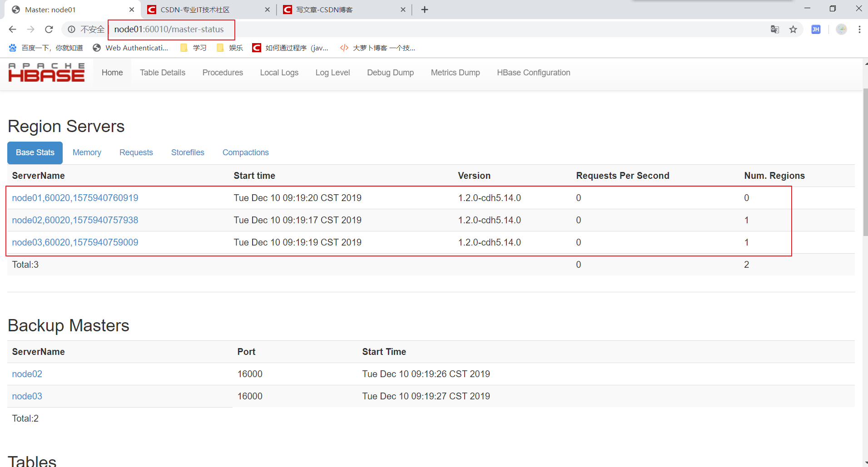Viewport: 868px width, 467px height.
Task: Click the browser back arrow
Action: (x=12, y=29)
